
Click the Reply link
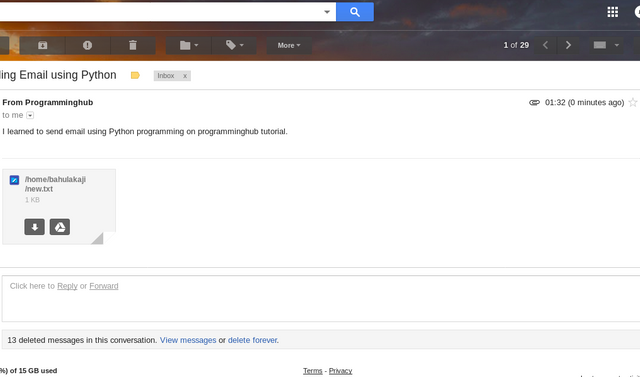[67, 286]
